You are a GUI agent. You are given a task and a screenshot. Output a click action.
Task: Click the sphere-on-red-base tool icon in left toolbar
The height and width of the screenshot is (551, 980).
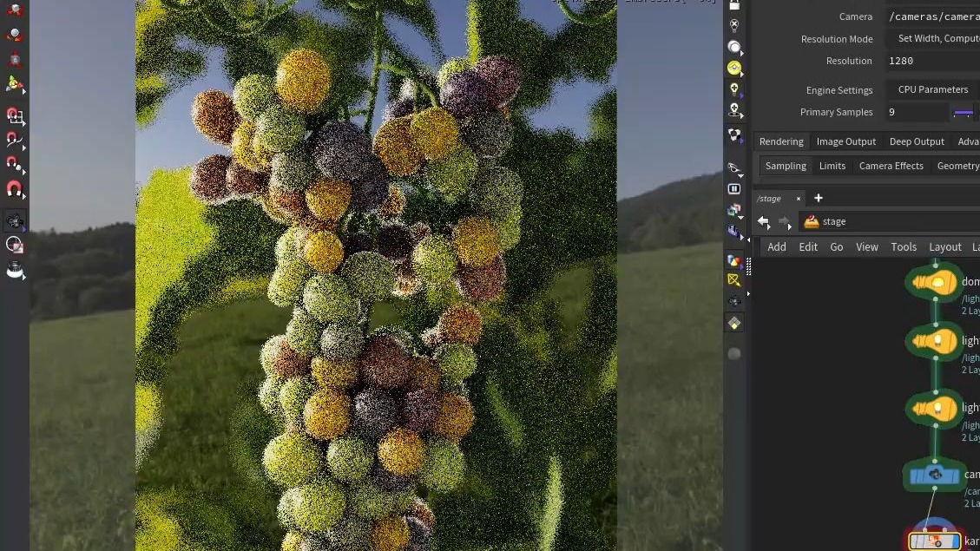pos(15,35)
